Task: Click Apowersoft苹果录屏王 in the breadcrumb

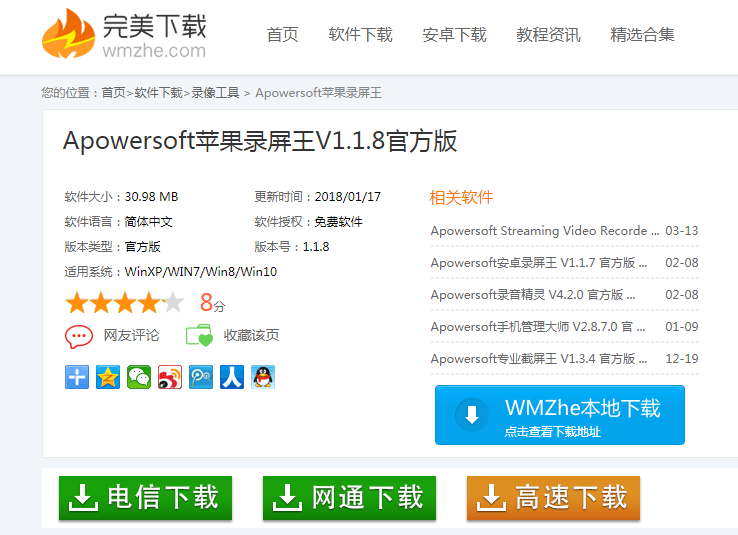Action: coord(319,93)
